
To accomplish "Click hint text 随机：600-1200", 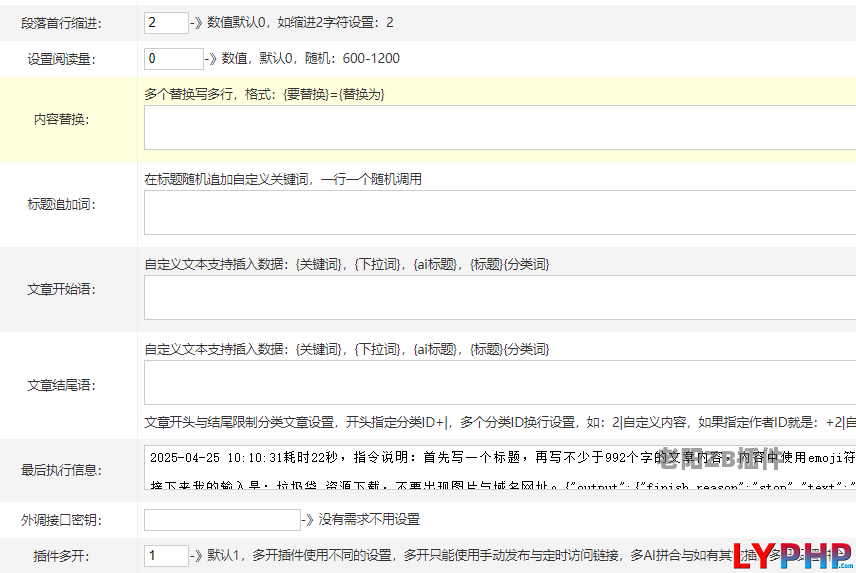I will click(352, 58).
